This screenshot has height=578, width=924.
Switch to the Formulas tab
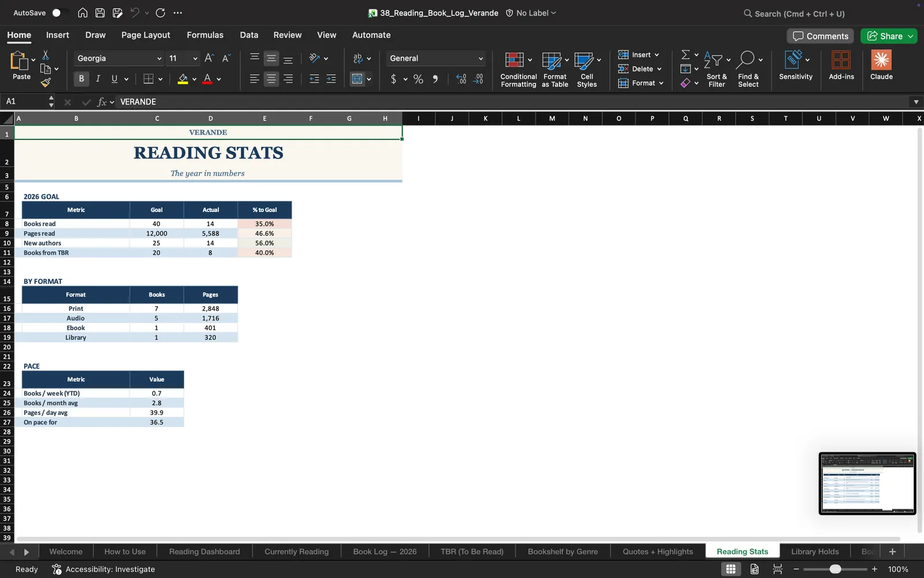(205, 35)
